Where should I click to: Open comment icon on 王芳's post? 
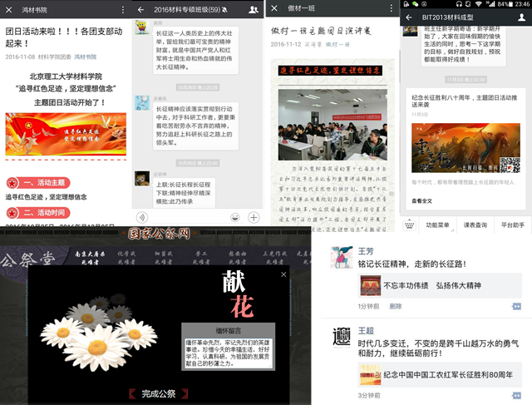tap(516, 307)
